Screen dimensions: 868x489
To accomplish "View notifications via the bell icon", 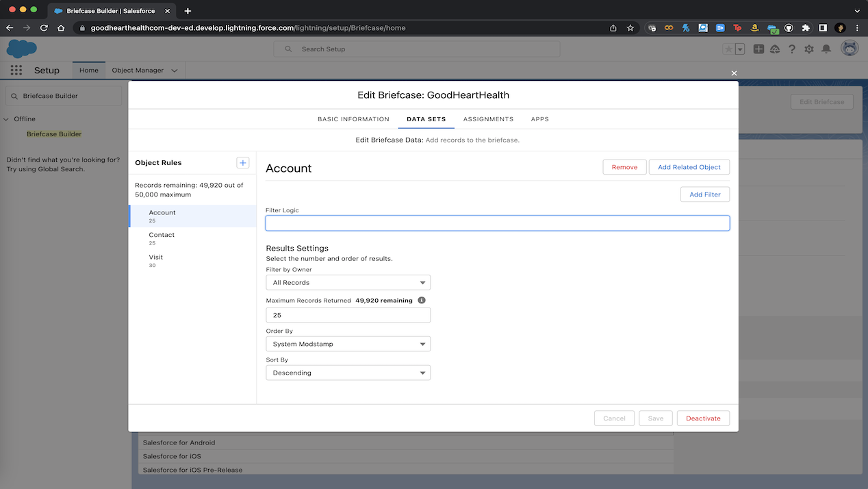I will (826, 49).
